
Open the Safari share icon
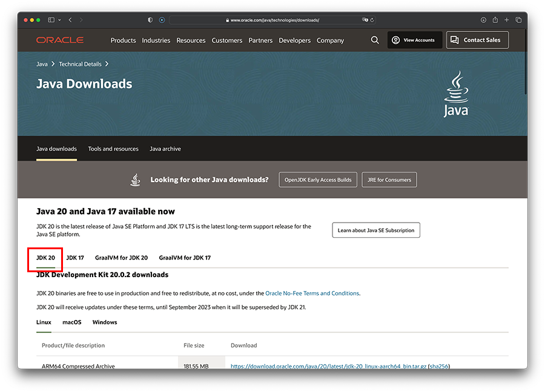coord(495,20)
